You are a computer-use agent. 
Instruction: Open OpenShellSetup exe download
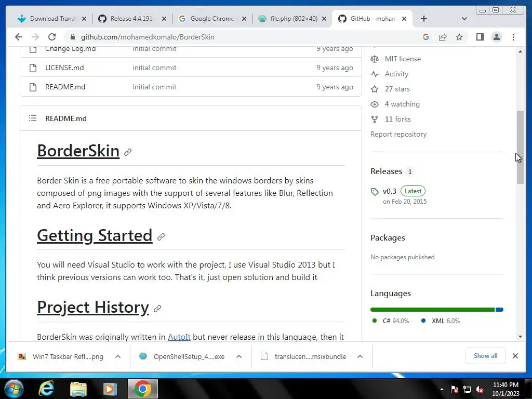click(x=182, y=356)
